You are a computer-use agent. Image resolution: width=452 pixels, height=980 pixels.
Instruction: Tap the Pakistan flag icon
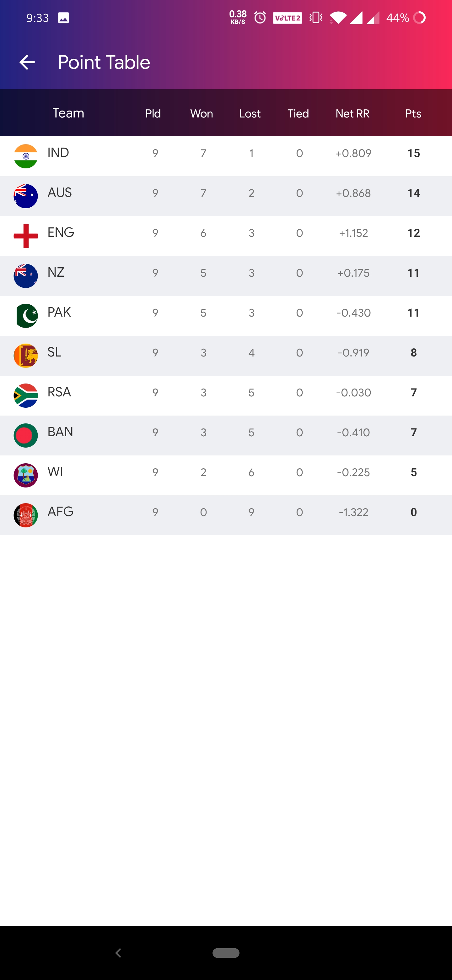coord(26,316)
